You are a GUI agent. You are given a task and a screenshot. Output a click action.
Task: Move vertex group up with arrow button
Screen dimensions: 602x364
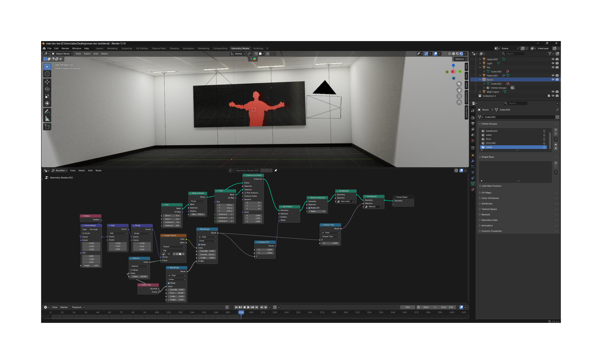tap(556, 145)
